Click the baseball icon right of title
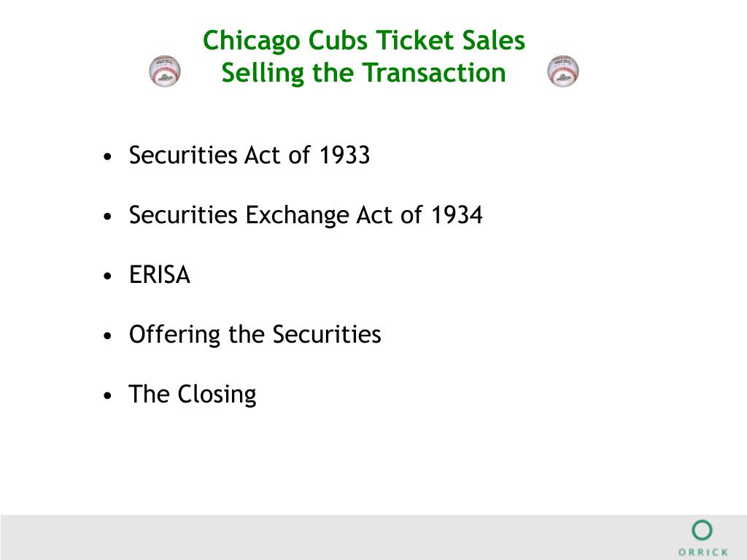The image size is (747, 560). [562, 71]
